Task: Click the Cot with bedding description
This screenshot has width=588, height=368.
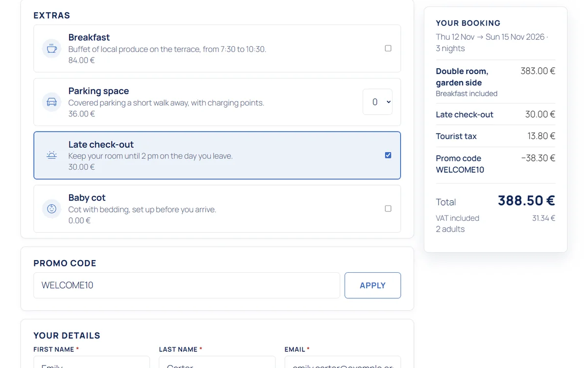Action: coord(142,210)
